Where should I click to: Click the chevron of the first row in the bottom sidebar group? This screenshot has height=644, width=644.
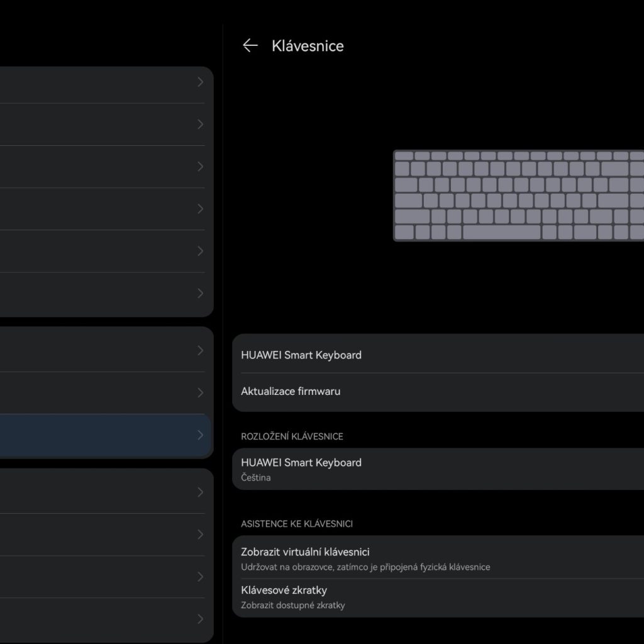pos(200,492)
